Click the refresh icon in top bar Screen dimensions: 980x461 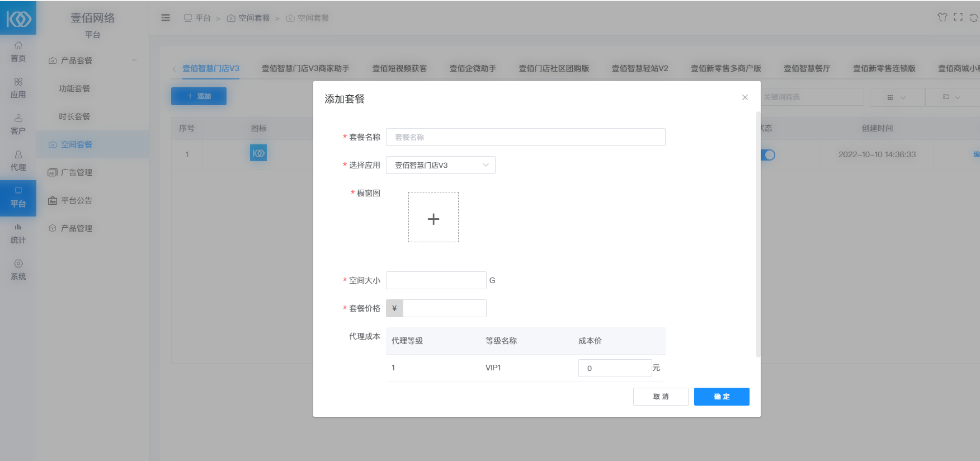pyautogui.click(x=974, y=18)
